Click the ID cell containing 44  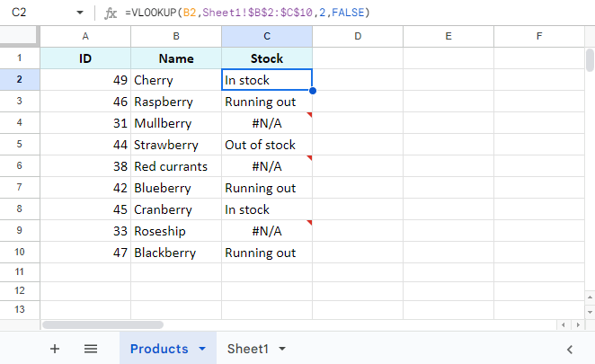click(85, 145)
